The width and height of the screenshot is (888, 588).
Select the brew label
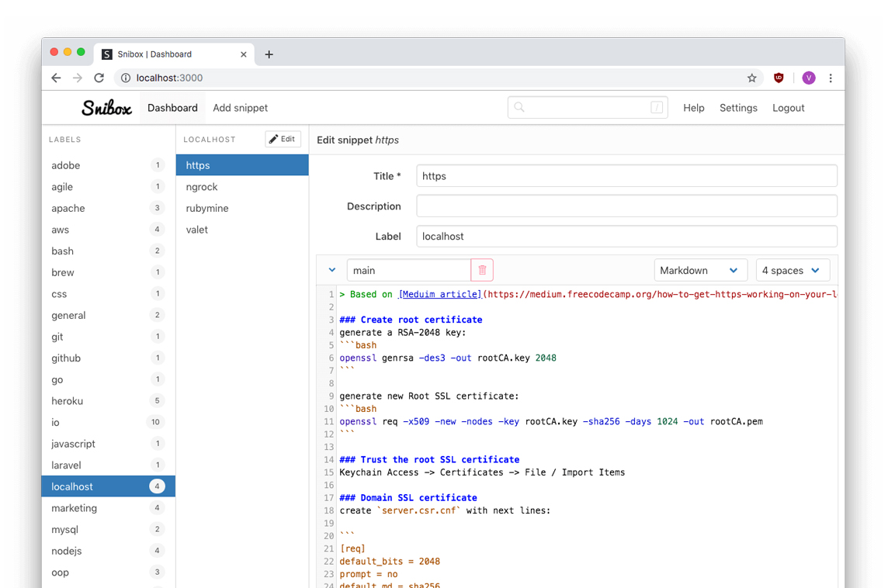pyautogui.click(x=108, y=272)
